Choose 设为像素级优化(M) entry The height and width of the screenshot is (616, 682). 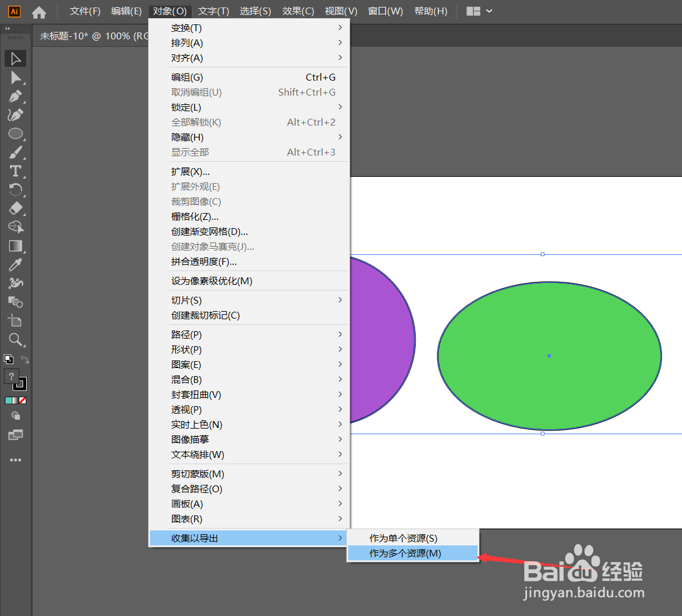(x=249, y=281)
